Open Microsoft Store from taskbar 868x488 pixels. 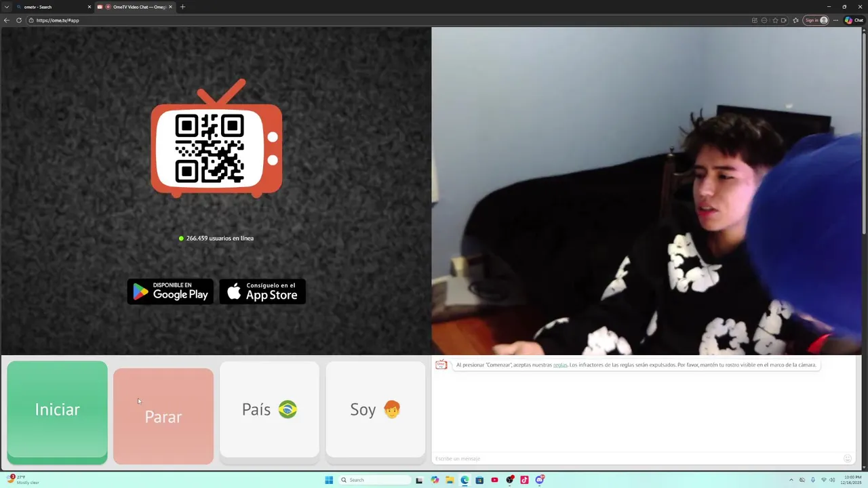click(479, 480)
